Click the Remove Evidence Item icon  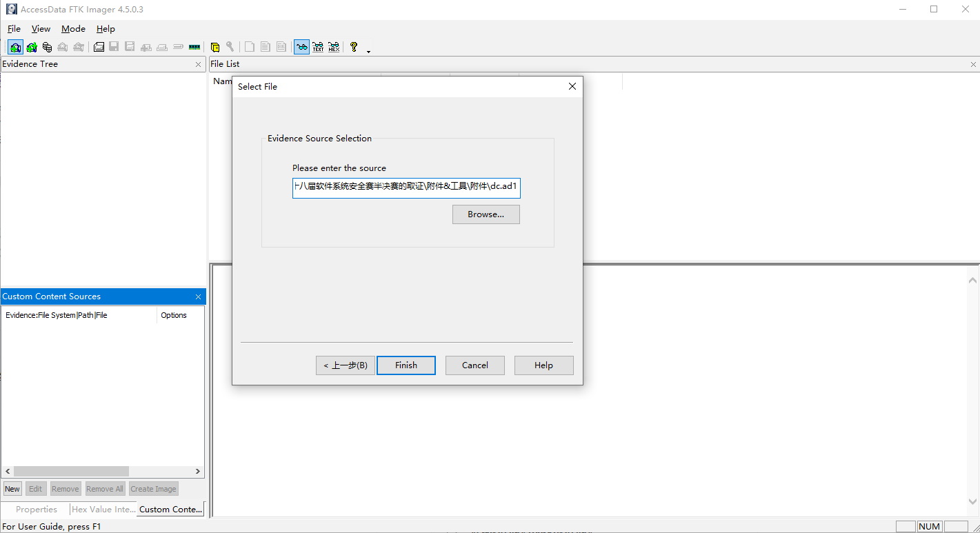(x=63, y=47)
